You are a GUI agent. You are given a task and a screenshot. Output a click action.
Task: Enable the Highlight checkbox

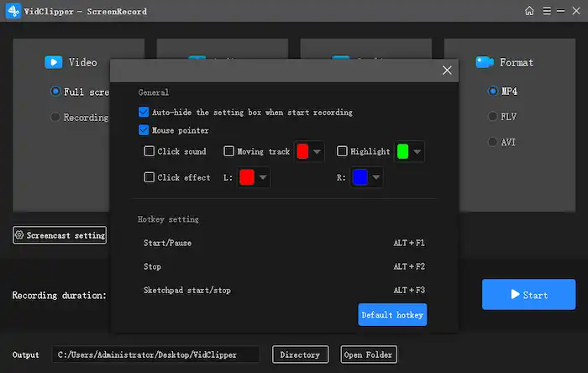pyautogui.click(x=342, y=151)
